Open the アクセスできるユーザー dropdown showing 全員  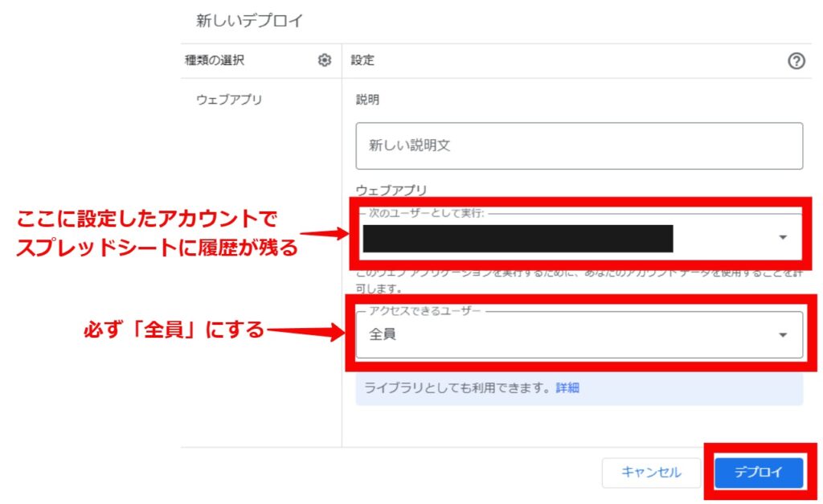[x=579, y=334]
